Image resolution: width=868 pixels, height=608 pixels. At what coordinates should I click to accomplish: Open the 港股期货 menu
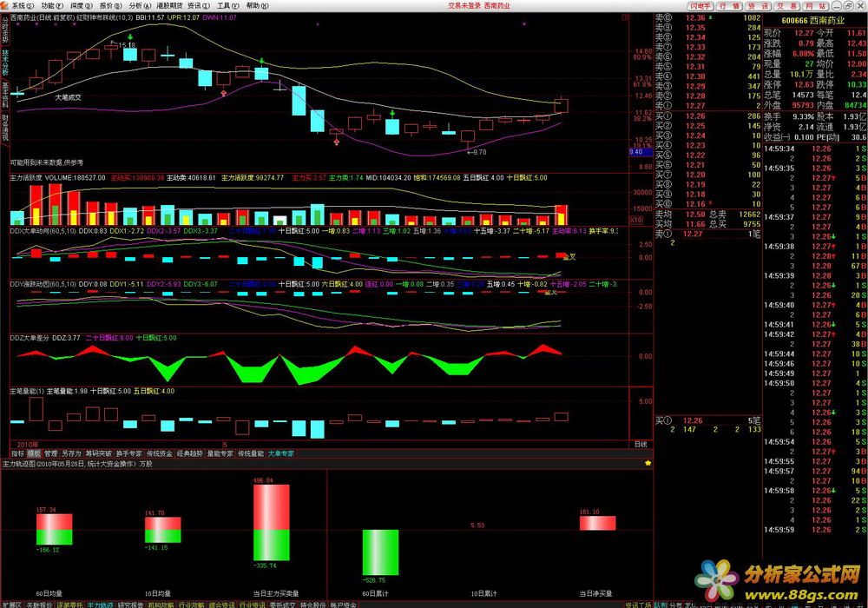[x=169, y=5]
